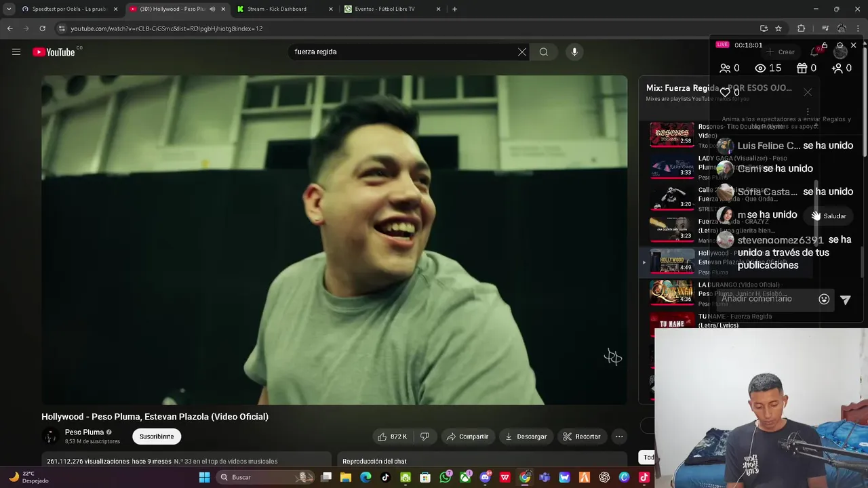Image resolution: width=868 pixels, height=488 pixels.
Task: Bookmark this page with the star
Action: [x=778, y=28]
